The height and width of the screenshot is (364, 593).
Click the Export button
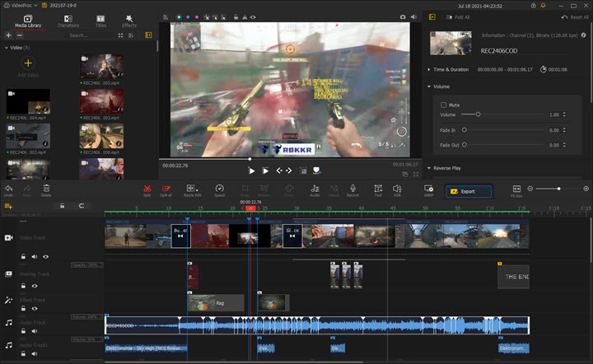click(x=469, y=192)
